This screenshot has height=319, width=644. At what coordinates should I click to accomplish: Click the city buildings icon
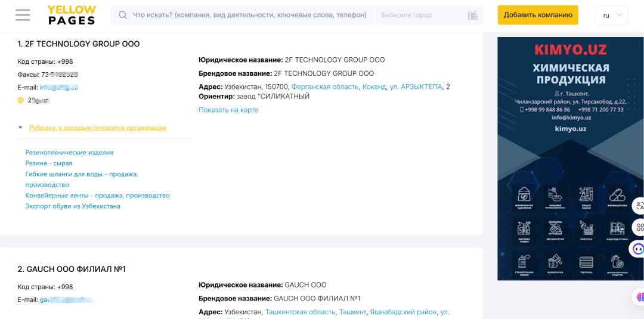(473, 15)
